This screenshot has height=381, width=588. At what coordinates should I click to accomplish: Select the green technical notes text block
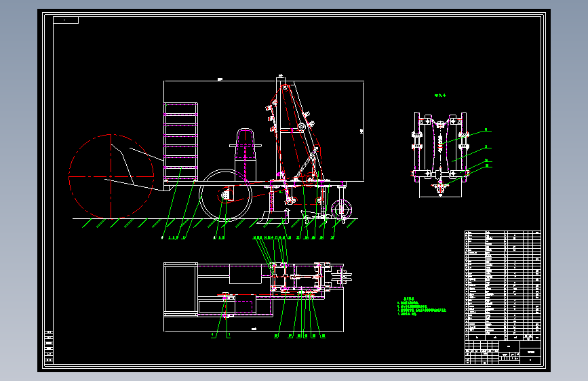421,306
